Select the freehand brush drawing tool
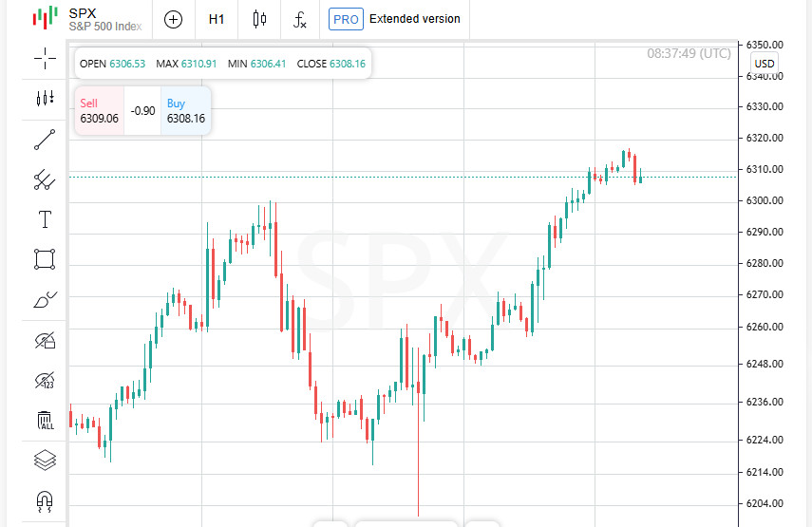812x527 pixels. tap(45, 300)
